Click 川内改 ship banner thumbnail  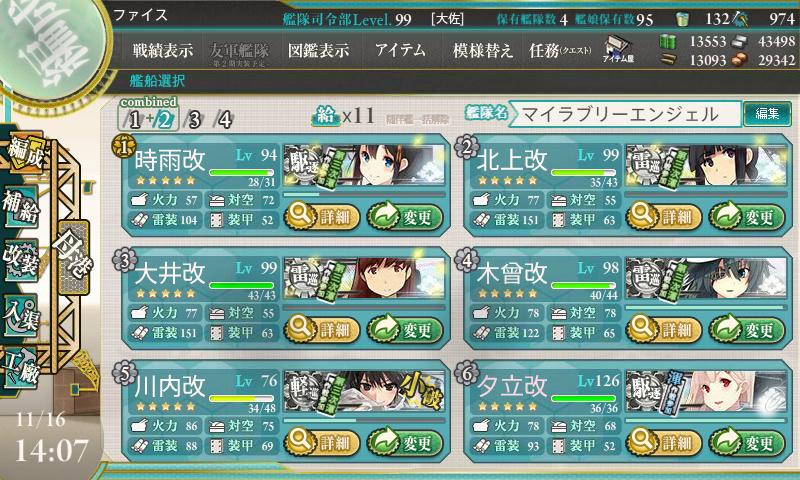click(x=364, y=392)
